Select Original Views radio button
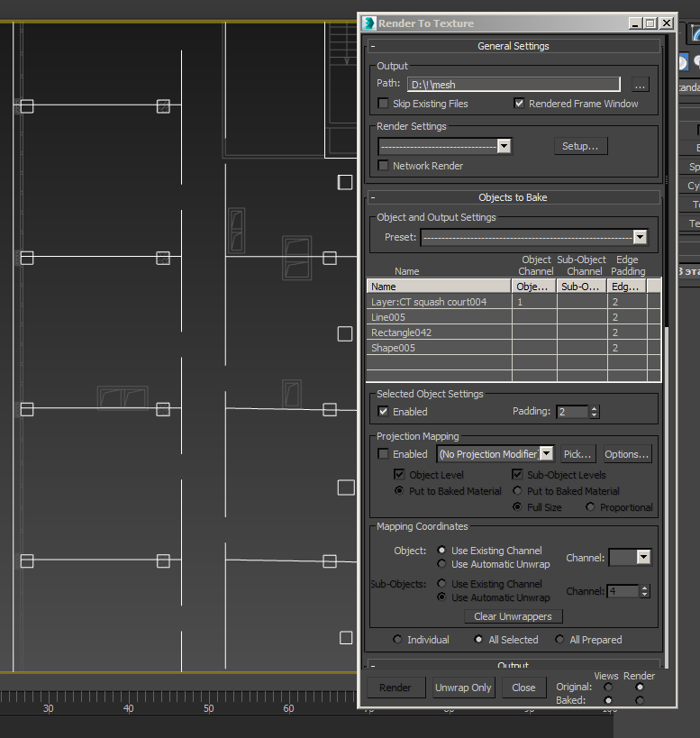This screenshot has width=700, height=738. 608,688
